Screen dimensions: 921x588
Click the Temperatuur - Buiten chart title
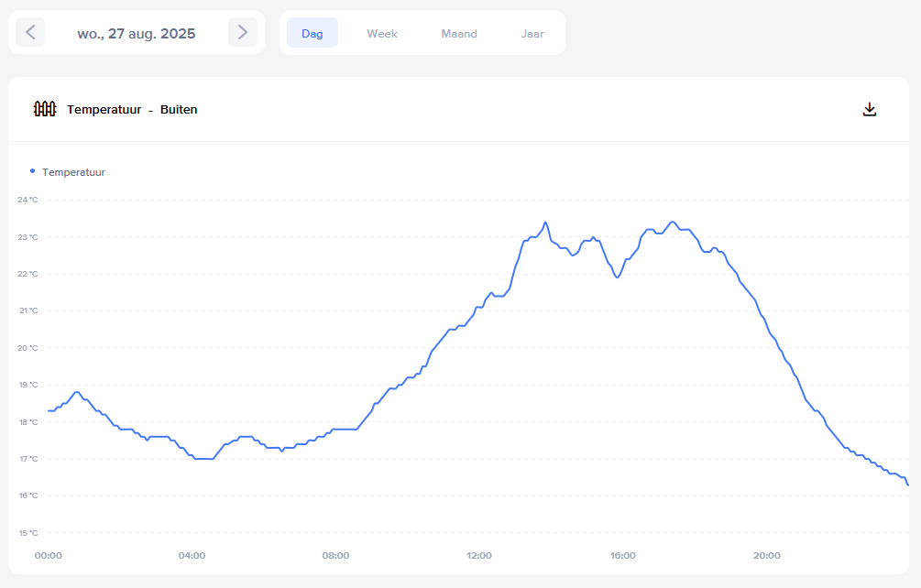click(x=132, y=110)
